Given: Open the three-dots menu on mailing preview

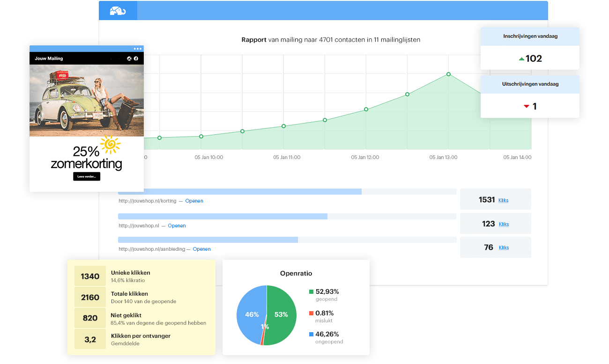Looking at the screenshot, I should coord(137,49).
